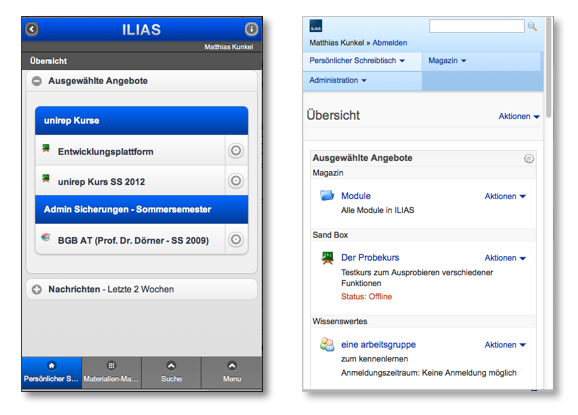578x415 pixels.
Task: Click the search magnifier icon
Action: (x=532, y=26)
